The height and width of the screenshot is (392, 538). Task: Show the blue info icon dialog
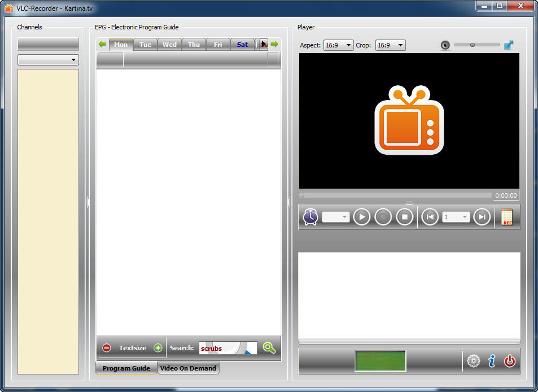(x=492, y=361)
